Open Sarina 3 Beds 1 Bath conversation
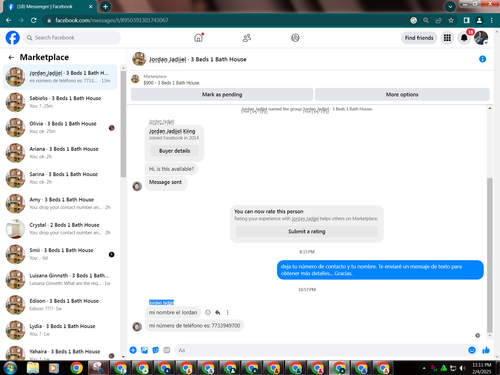 60,178
